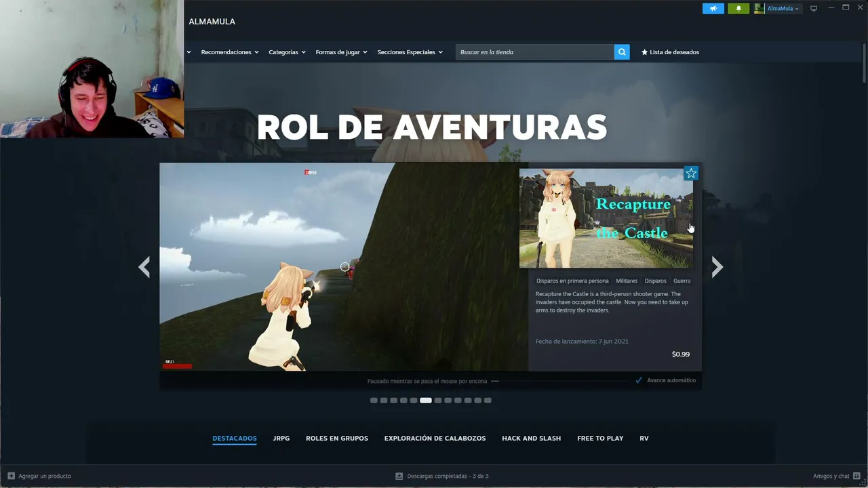
Task: Click the downloads icon in the bottom bar
Action: pos(399,476)
